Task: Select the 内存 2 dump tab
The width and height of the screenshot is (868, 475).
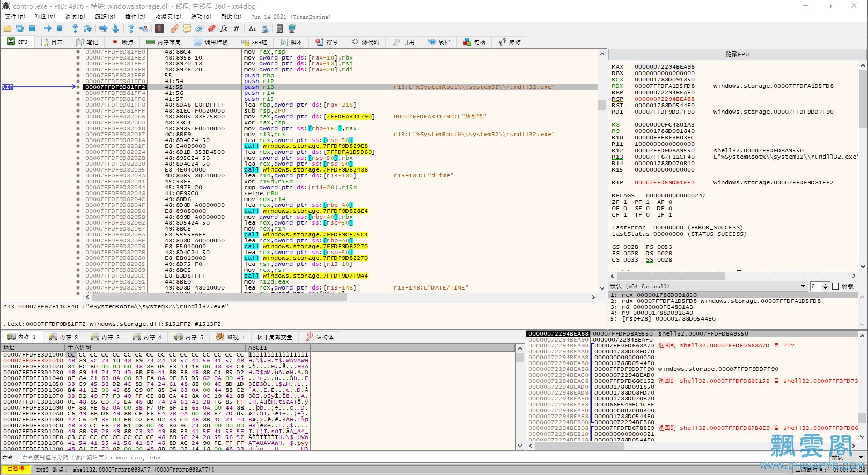Action: [64, 337]
